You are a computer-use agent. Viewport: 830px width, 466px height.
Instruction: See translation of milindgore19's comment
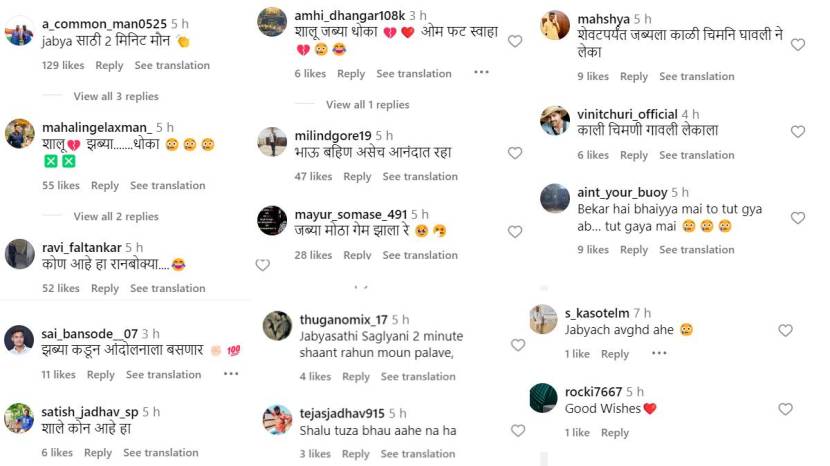pyautogui.click(x=420, y=176)
